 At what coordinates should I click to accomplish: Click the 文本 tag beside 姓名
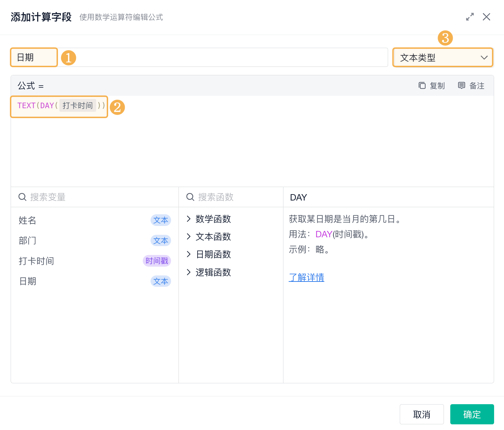[161, 220]
